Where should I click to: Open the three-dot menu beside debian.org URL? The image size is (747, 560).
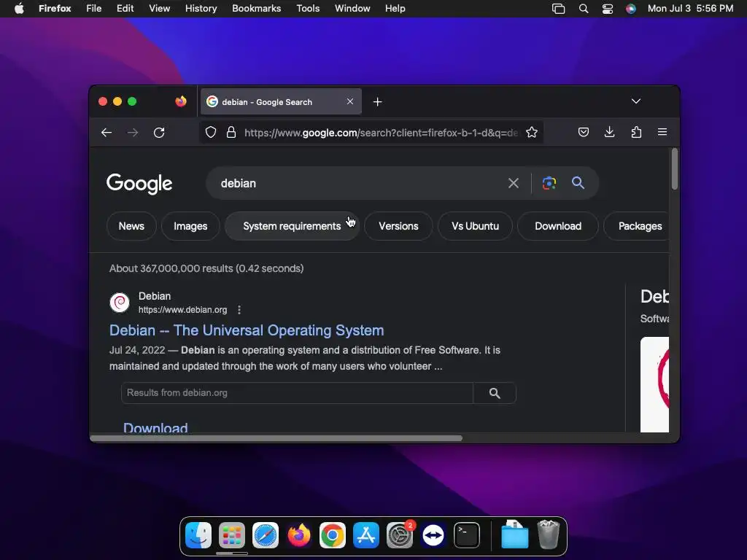pyautogui.click(x=239, y=310)
